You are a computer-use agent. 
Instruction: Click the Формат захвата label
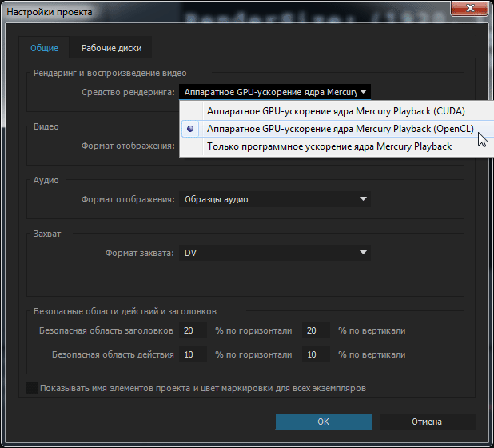140,253
